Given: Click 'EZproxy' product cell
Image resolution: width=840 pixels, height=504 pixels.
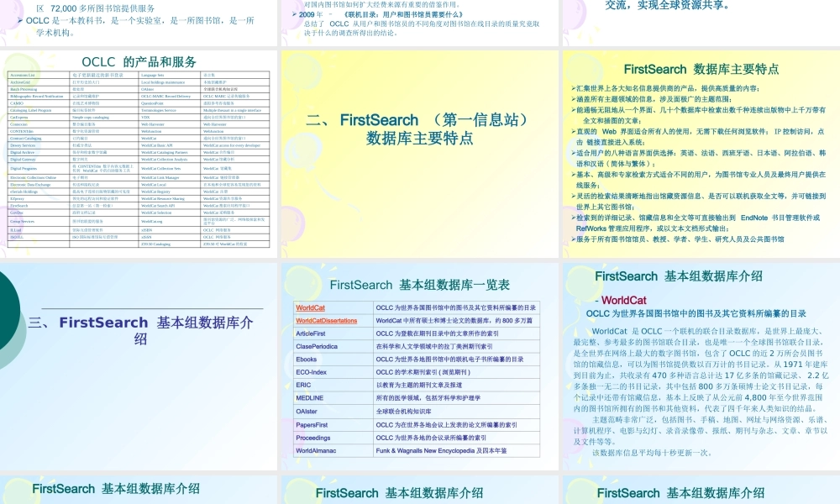Looking at the screenshot, I should pos(17,199).
